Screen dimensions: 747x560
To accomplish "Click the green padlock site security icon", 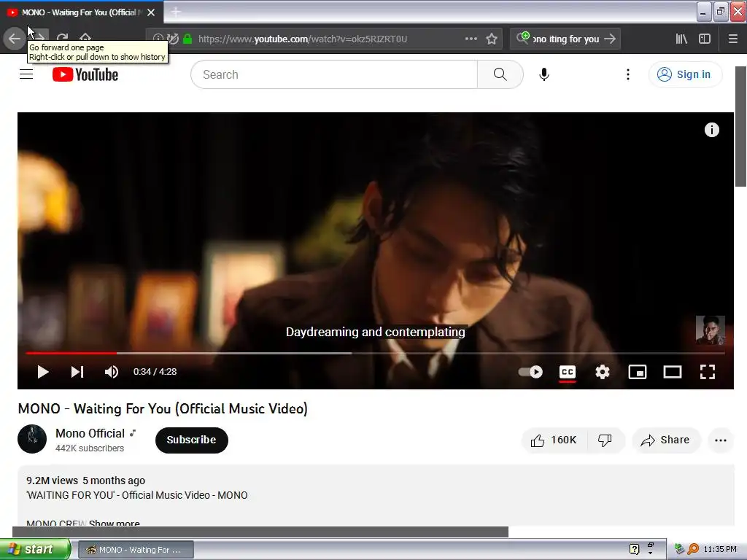I will pyautogui.click(x=187, y=39).
